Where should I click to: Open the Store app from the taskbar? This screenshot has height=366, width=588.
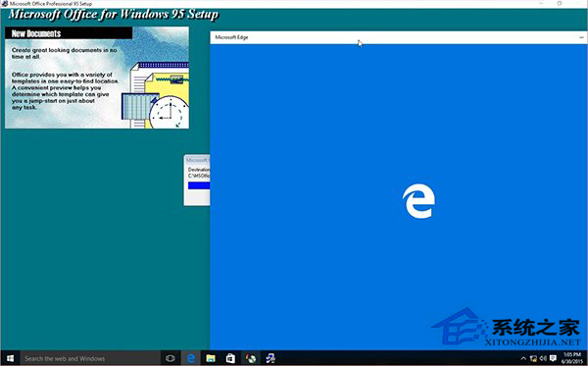point(230,358)
